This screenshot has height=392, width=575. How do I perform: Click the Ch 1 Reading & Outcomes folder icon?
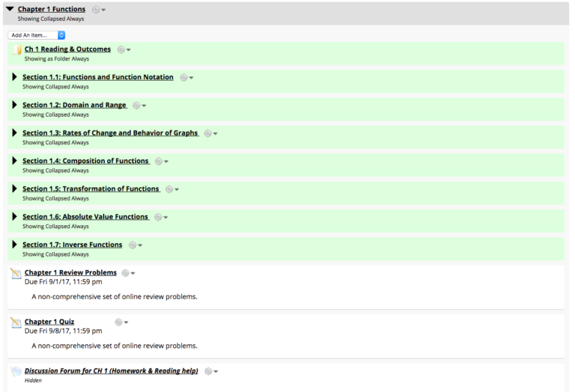click(16, 50)
